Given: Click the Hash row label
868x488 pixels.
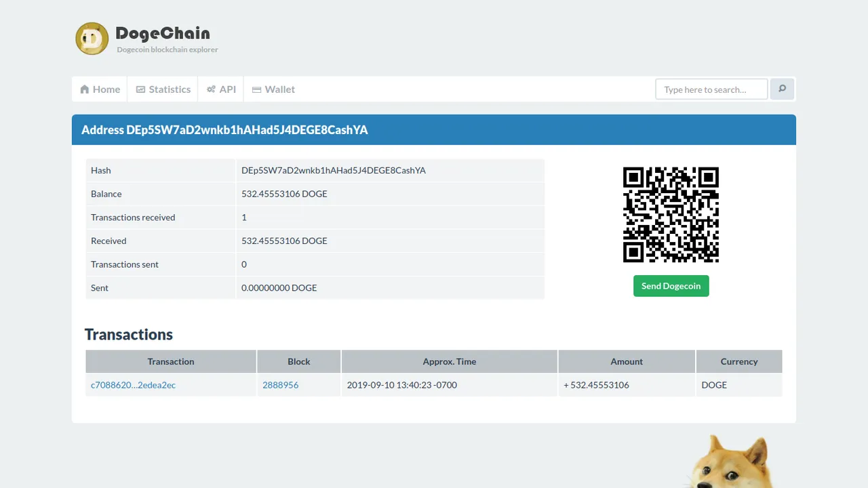Looking at the screenshot, I should [x=101, y=170].
